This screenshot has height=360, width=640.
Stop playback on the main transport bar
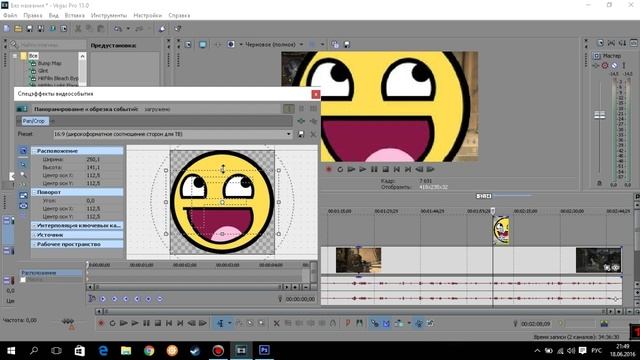point(158,323)
